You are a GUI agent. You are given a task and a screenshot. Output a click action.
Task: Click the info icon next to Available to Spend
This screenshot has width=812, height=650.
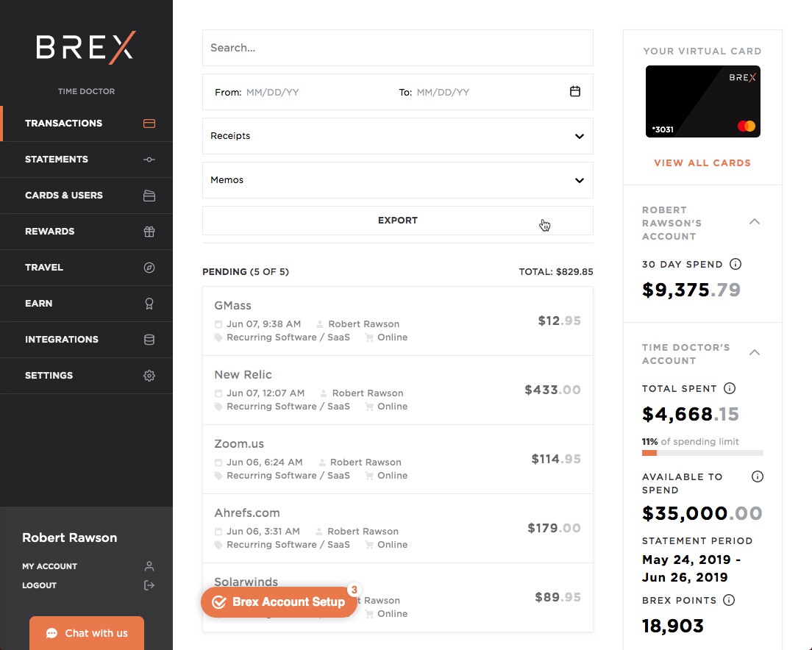tap(757, 476)
